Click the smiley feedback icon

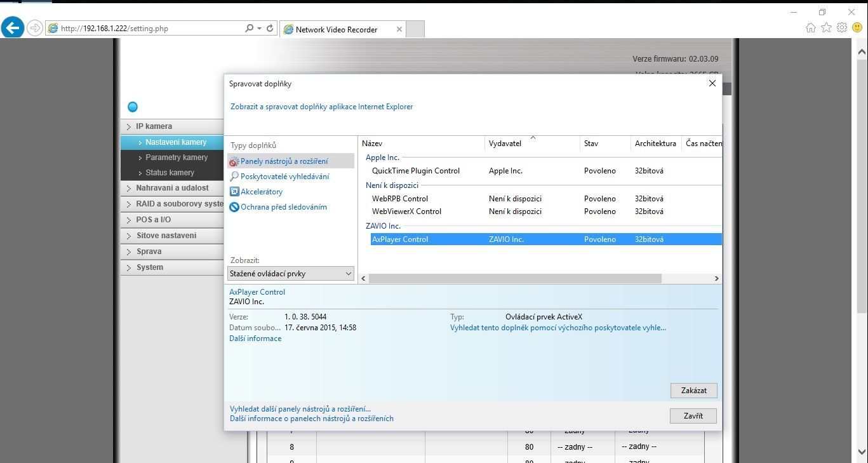click(857, 28)
